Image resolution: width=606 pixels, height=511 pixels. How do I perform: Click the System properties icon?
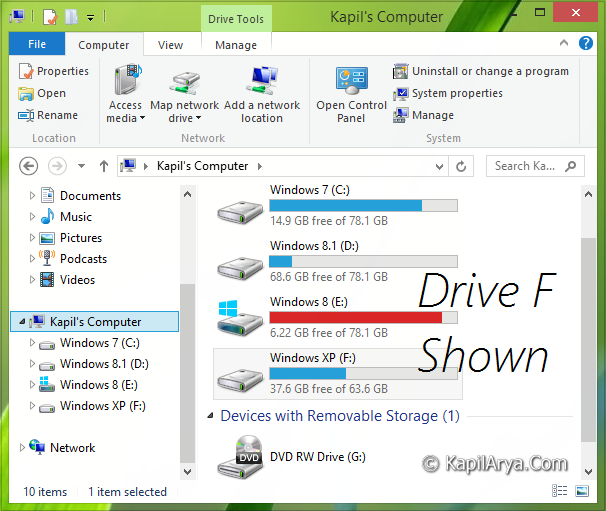400,94
